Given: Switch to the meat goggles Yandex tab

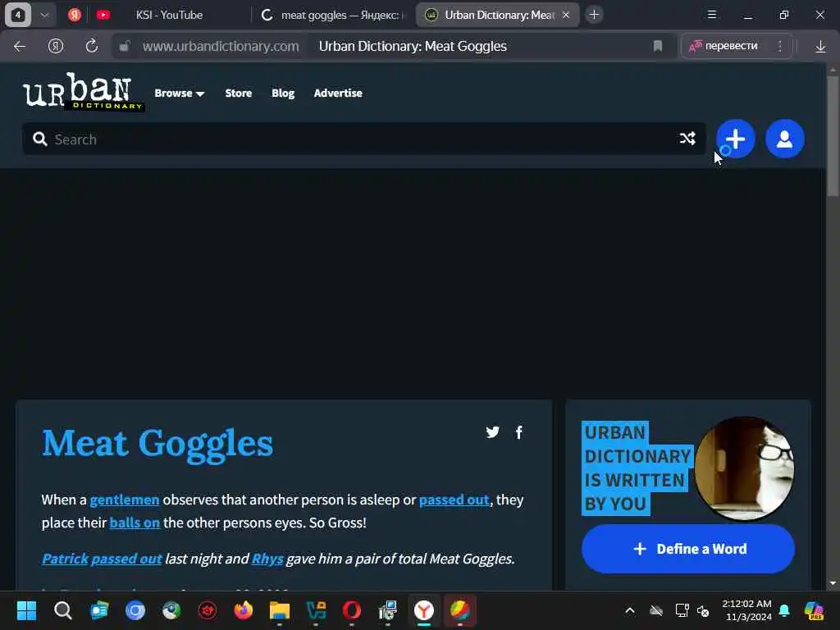Looking at the screenshot, I should point(333,15).
